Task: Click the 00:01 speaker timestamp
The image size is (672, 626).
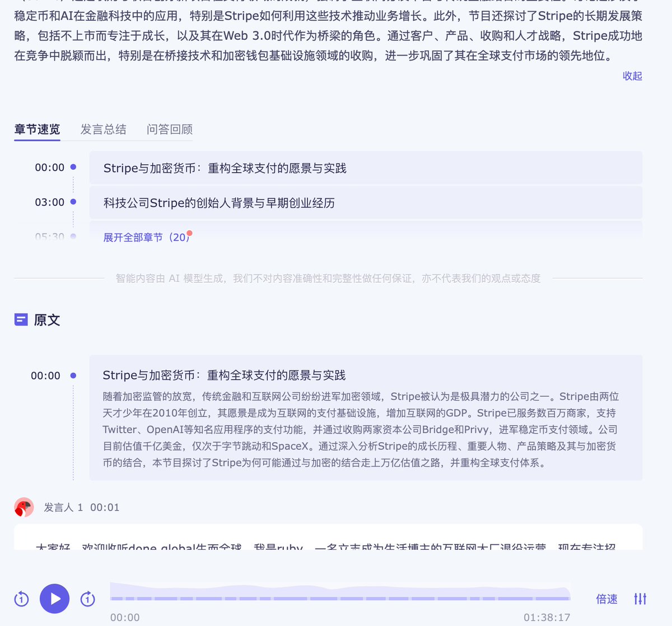Action: coord(105,507)
